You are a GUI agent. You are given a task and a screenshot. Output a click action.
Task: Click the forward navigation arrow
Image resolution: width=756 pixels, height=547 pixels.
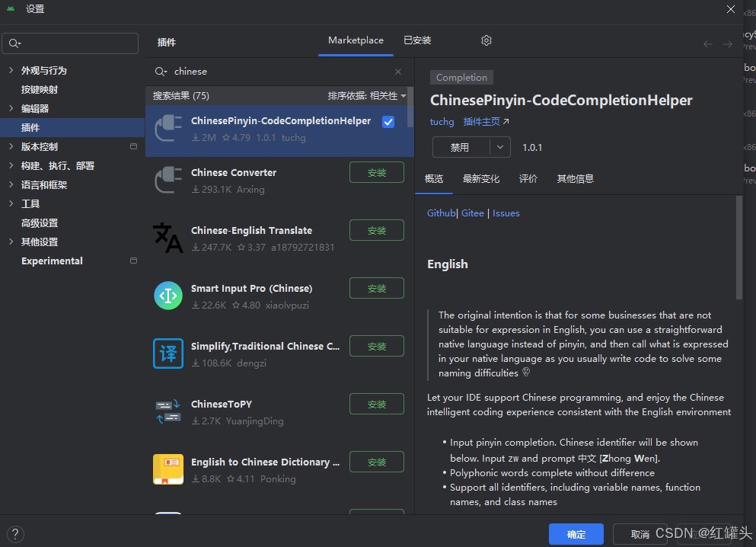click(728, 44)
